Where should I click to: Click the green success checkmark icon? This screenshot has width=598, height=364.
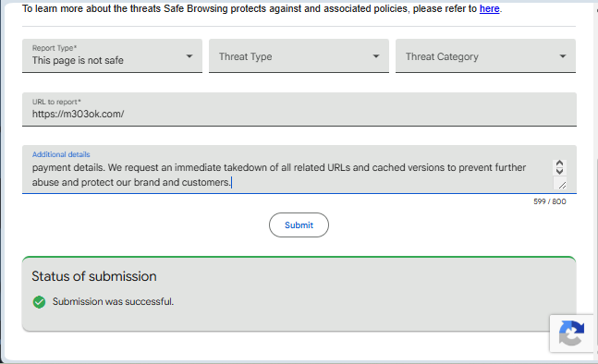point(39,302)
